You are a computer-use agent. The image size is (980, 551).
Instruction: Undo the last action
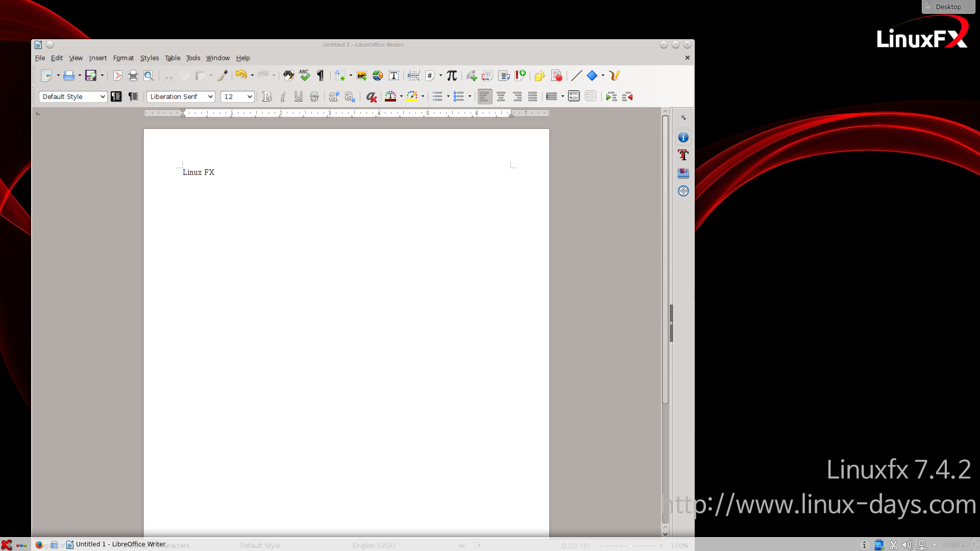(241, 76)
